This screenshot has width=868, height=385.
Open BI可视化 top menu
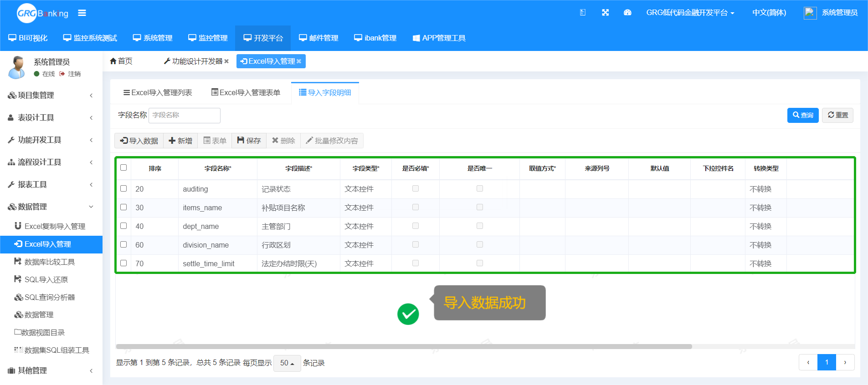pos(28,38)
